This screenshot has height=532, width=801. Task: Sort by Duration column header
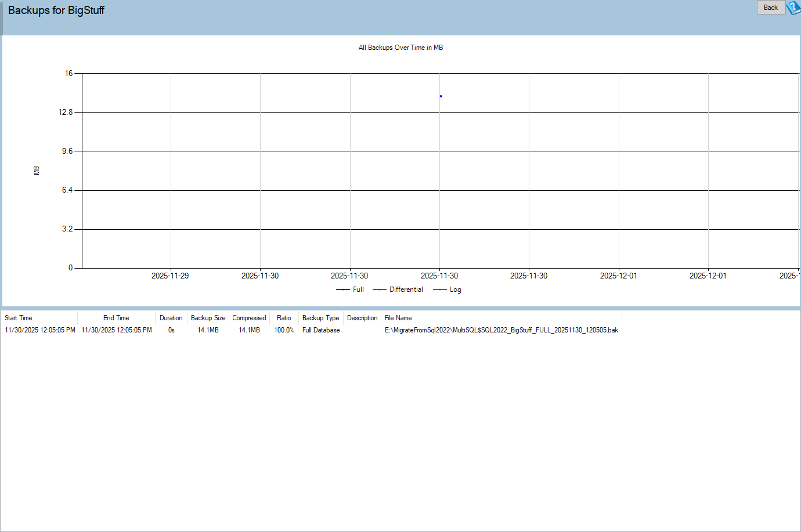pyautogui.click(x=171, y=318)
